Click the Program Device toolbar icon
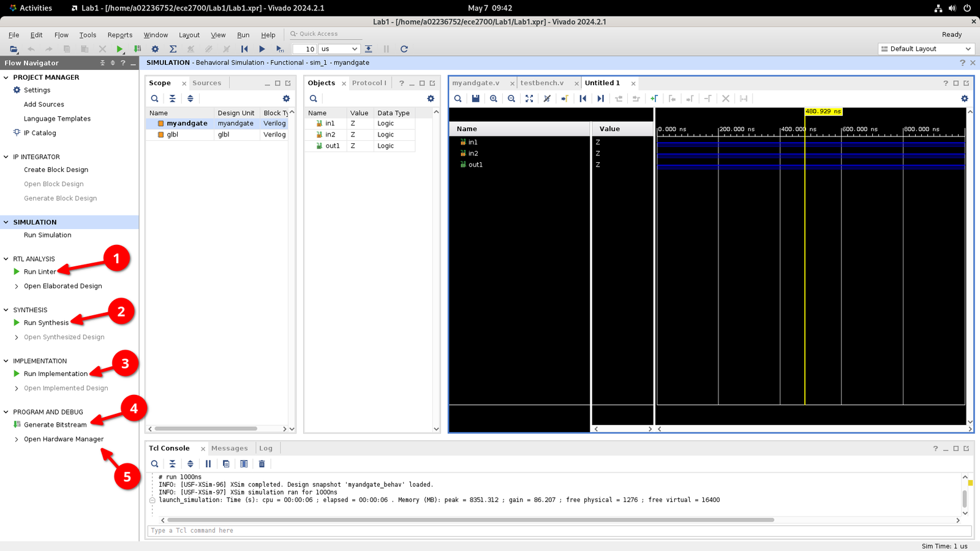The image size is (980, 551). [138, 49]
